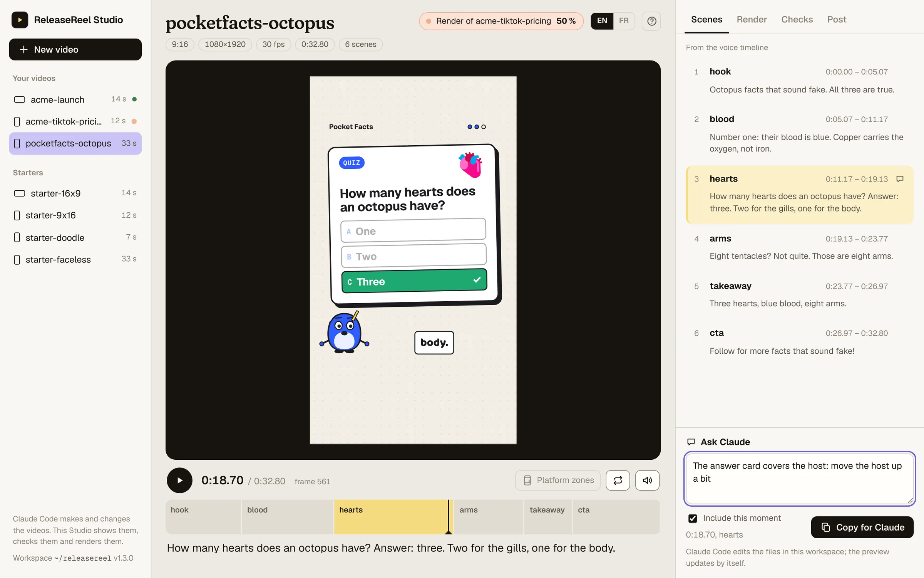Select pocketfacts-octopus in Your videos

[x=75, y=143]
